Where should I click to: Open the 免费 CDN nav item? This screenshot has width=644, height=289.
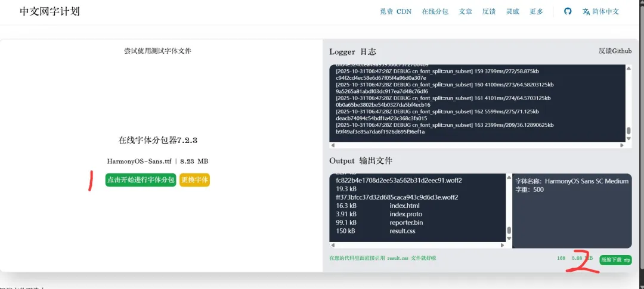click(x=395, y=11)
